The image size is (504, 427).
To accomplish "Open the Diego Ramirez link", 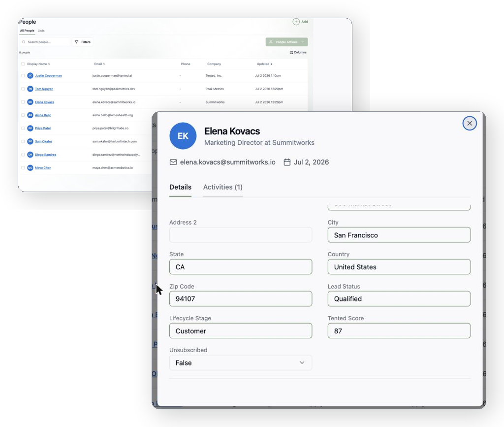I will pyautogui.click(x=45, y=155).
